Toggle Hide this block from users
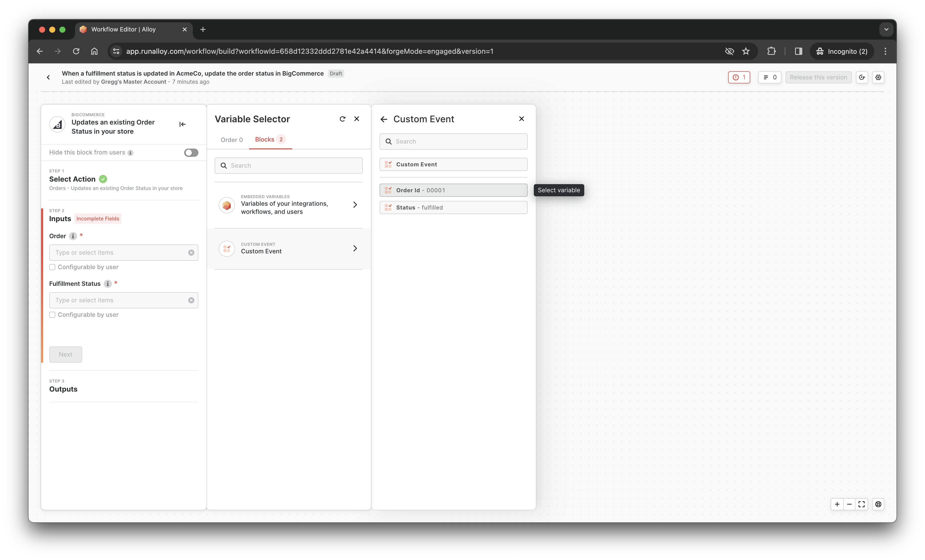This screenshot has width=925, height=560. [x=191, y=152]
